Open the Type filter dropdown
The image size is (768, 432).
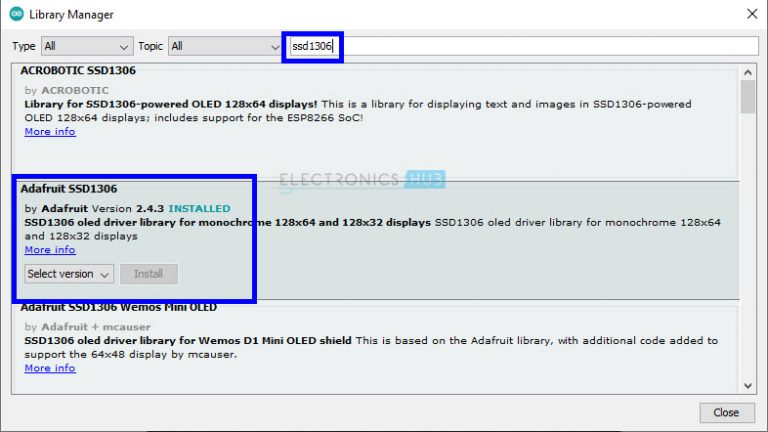coord(87,46)
